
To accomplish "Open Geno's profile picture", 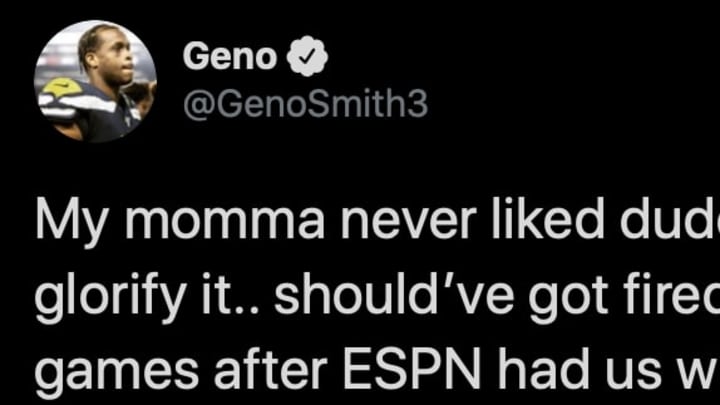I will coord(96,81).
